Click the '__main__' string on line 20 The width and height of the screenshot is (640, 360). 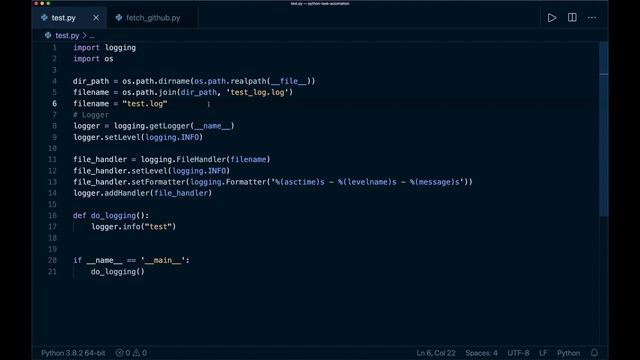tap(163, 260)
